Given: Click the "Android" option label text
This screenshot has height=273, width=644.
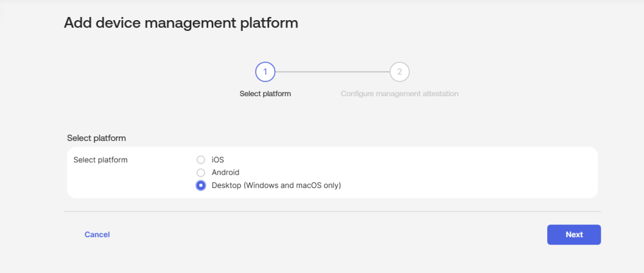Looking at the screenshot, I should [226, 172].
